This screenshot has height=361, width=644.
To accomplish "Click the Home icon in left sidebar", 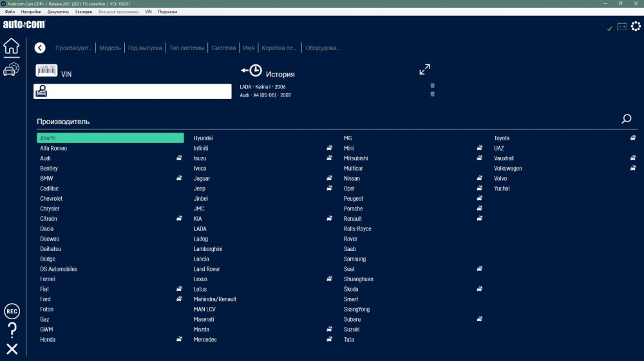I will point(12,46).
